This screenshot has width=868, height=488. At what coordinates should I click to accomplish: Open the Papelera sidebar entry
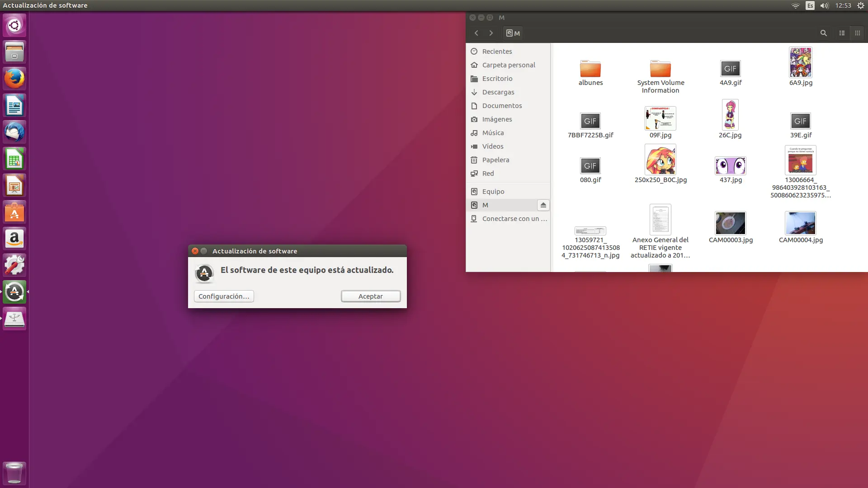pos(495,160)
